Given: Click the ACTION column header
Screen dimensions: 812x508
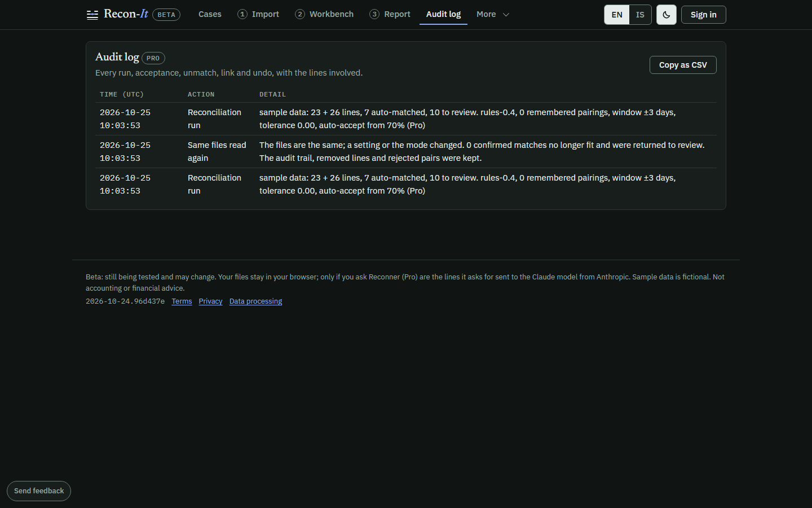Looking at the screenshot, I should pyautogui.click(x=201, y=94).
